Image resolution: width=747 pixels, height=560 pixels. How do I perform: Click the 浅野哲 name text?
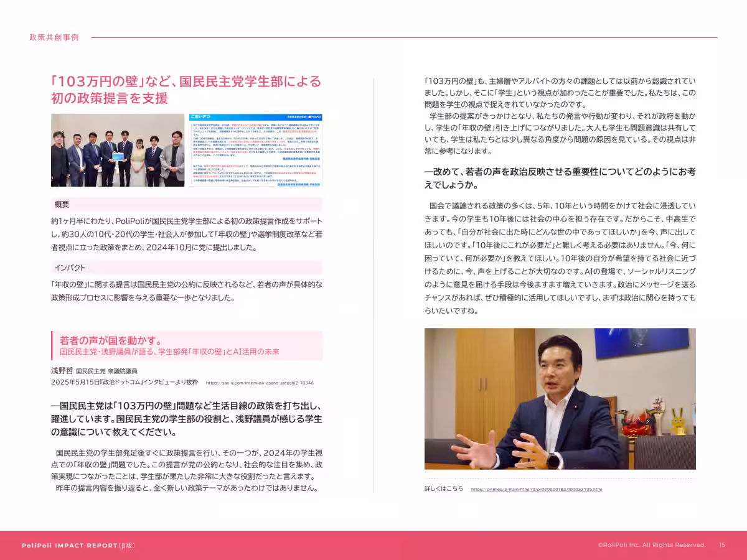[x=62, y=371]
